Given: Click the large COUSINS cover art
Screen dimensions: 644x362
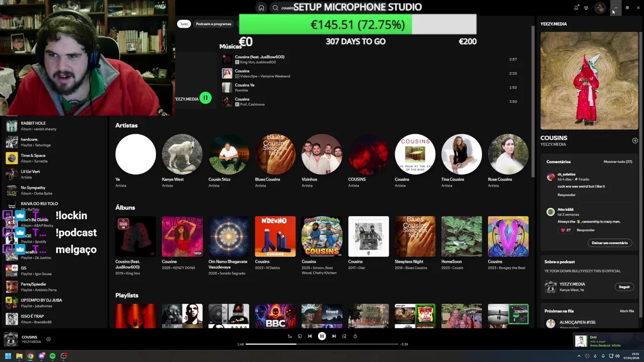Looking at the screenshot, I should 589,80.
